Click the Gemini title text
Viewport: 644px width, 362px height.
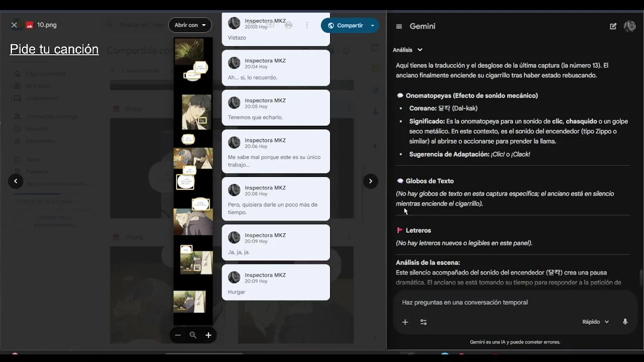click(422, 26)
